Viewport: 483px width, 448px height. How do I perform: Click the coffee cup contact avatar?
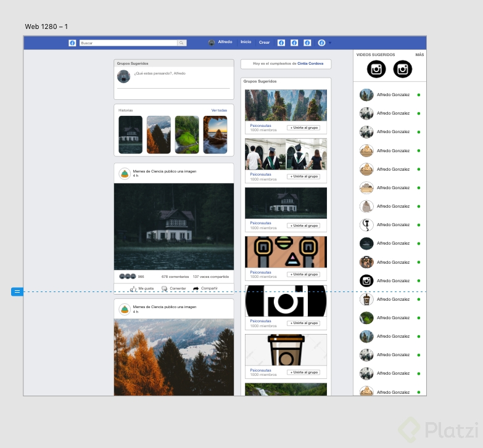(366, 299)
